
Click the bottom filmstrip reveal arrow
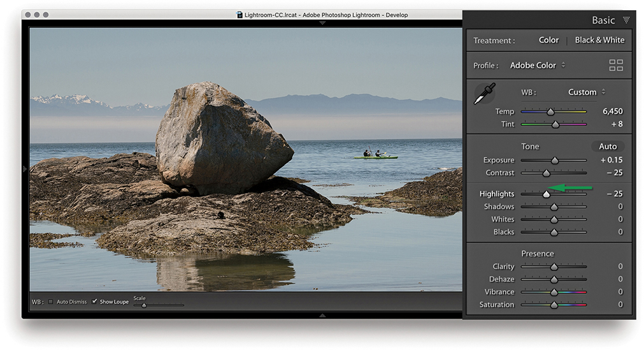pyautogui.click(x=322, y=315)
